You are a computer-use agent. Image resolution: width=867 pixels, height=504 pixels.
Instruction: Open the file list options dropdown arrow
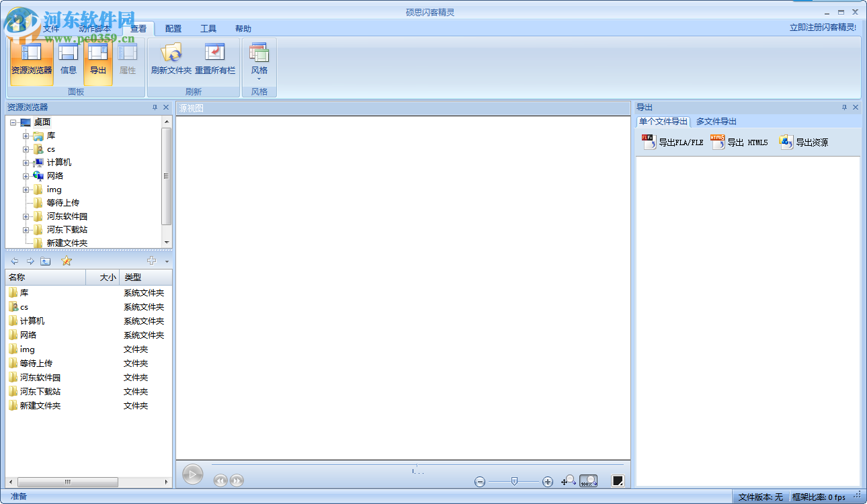pyautogui.click(x=167, y=261)
